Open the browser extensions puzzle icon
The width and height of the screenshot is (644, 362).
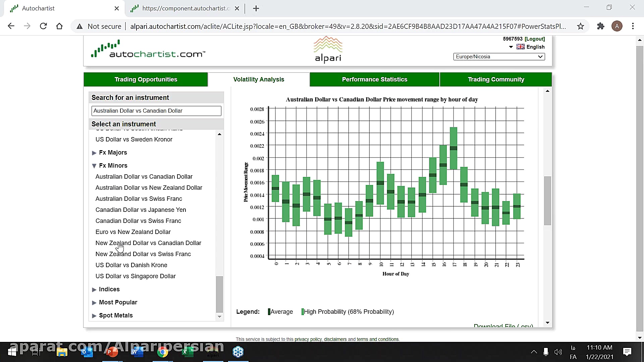point(601,26)
